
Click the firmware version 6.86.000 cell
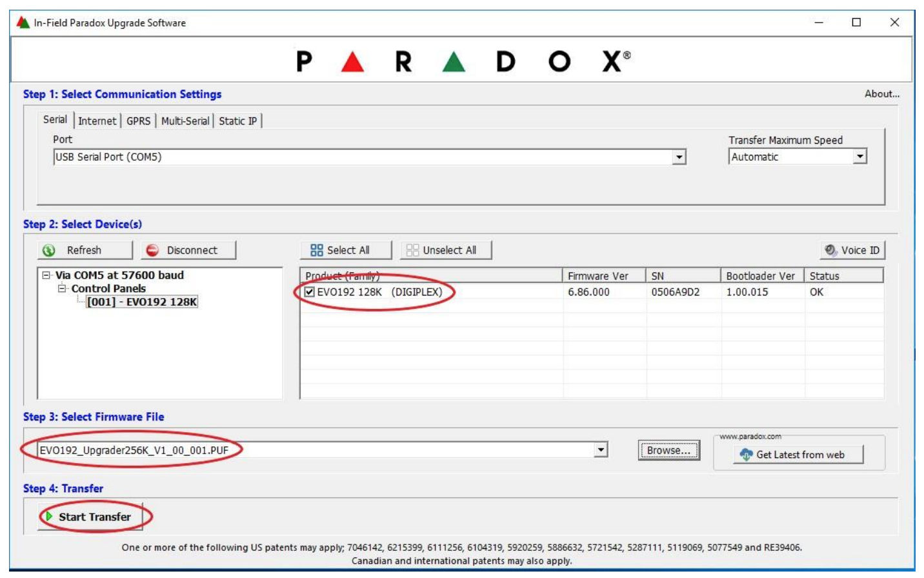(588, 292)
